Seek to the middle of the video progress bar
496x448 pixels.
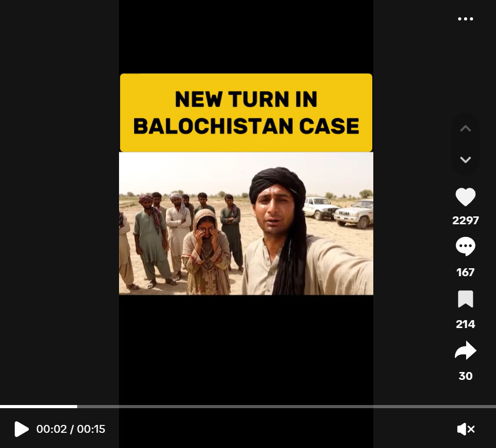[248, 407]
